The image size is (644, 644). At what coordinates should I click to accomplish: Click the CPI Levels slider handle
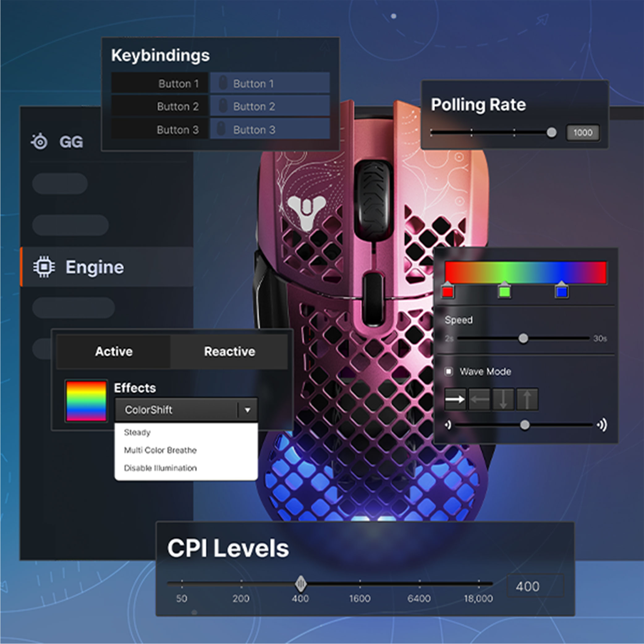301,584
